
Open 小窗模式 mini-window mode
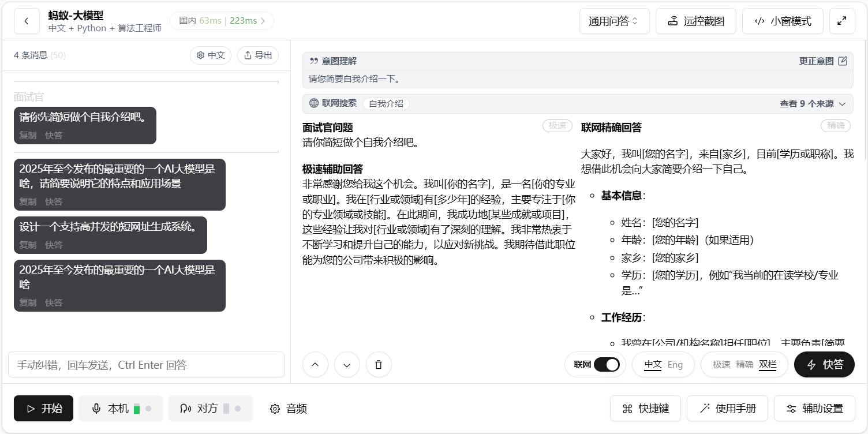click(783, 21)
